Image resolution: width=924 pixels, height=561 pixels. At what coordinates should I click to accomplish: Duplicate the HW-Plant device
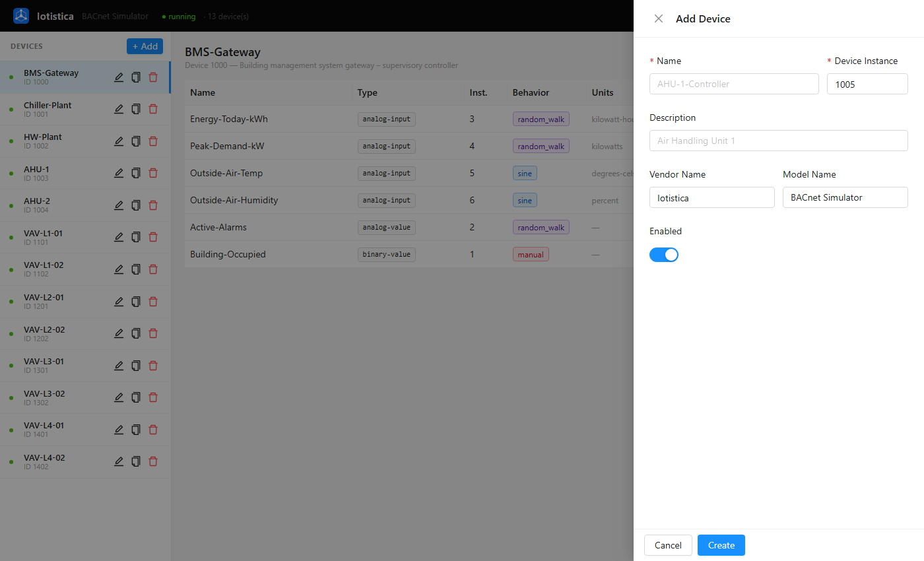click(136, 141)
